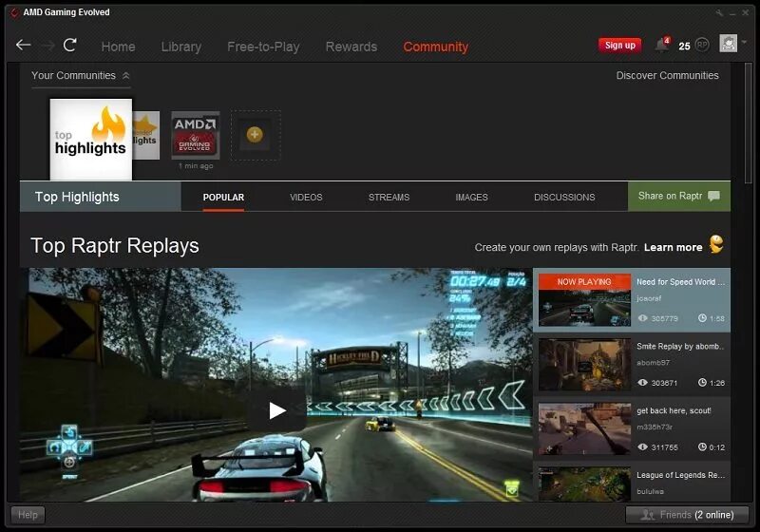760x532 pixels.
Task: Go forward with the right arrow
Action: click(47, 46)
